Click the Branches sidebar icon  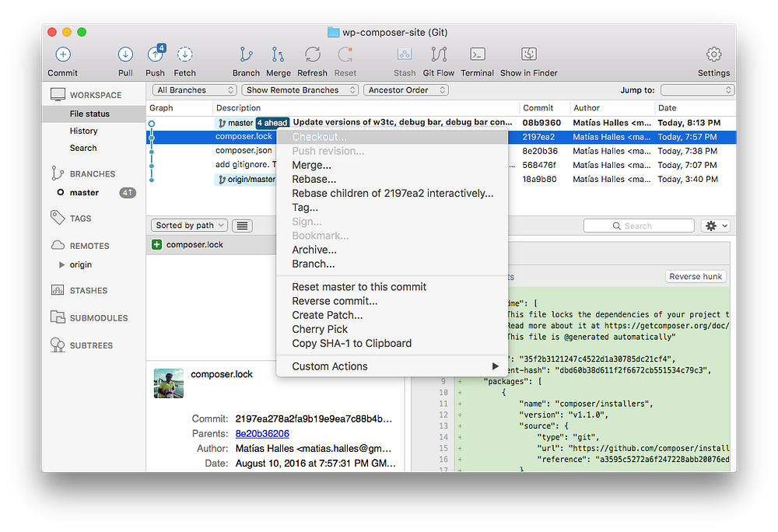(58, 173)
